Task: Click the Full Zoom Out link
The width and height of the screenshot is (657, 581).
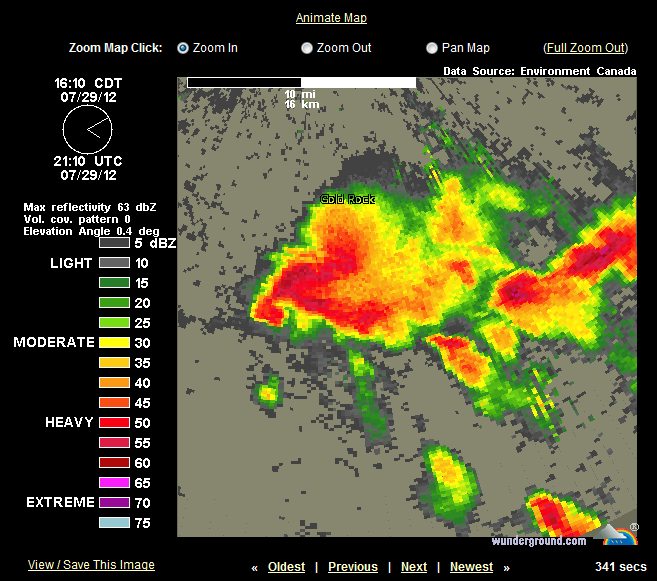Action: [x=585, y=48]
